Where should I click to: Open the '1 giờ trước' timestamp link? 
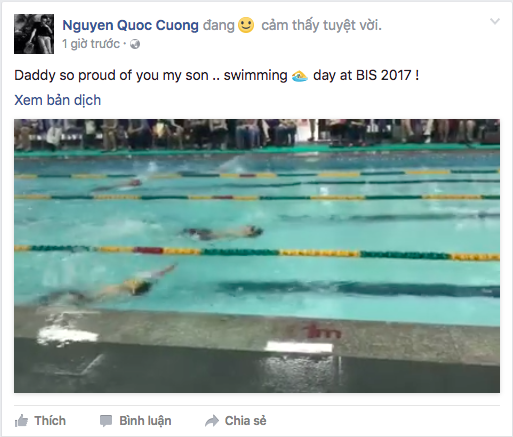pyautogui.click(x=91, y=44)
